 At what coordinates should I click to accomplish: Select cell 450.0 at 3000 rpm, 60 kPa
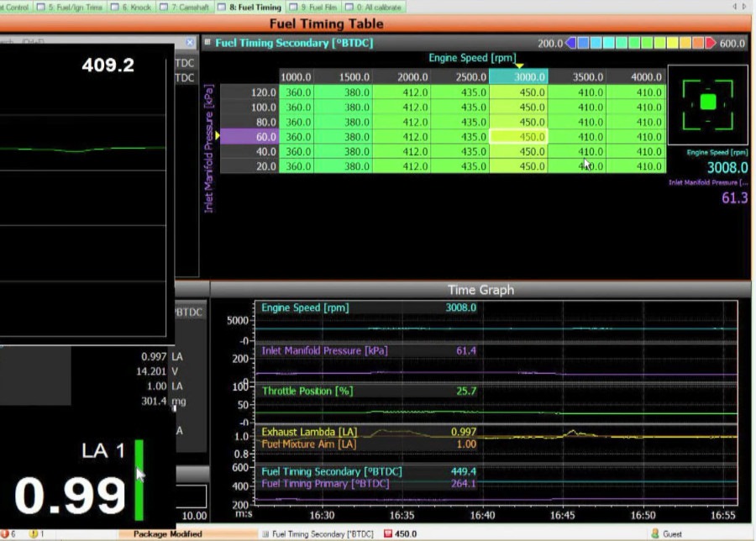click(519, 137)
